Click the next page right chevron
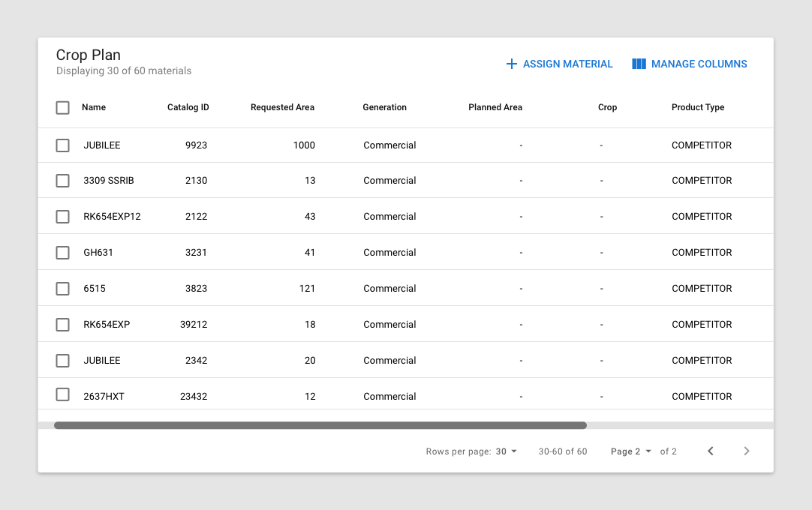Viewport: 812px width, 510px height. (746, 451)
